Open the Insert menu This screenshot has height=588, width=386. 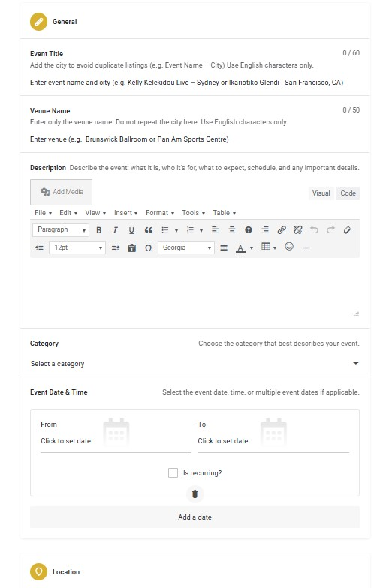pyautogui.click(x=125, y=213)
